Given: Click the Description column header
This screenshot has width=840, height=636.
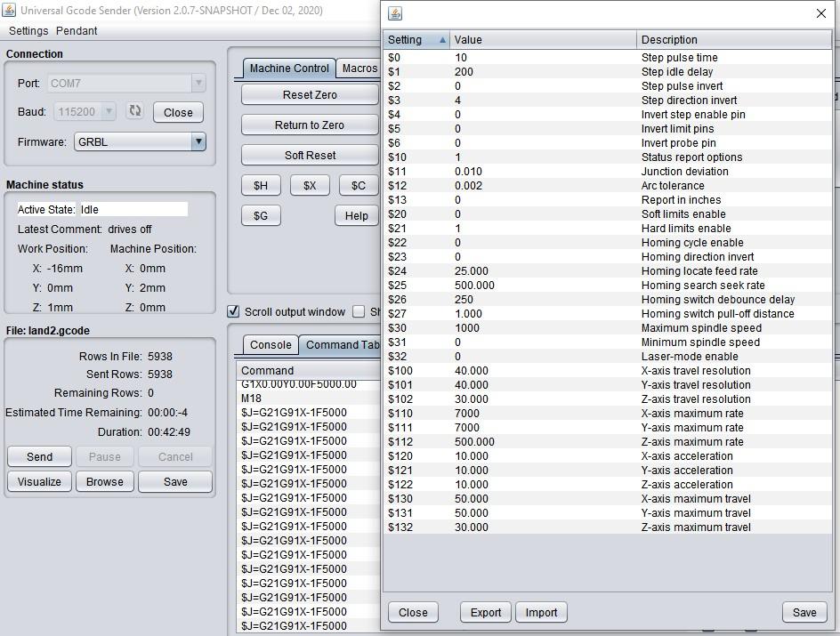Looking at the screenshot, I should pyautogui.click(x=734, y=40).
